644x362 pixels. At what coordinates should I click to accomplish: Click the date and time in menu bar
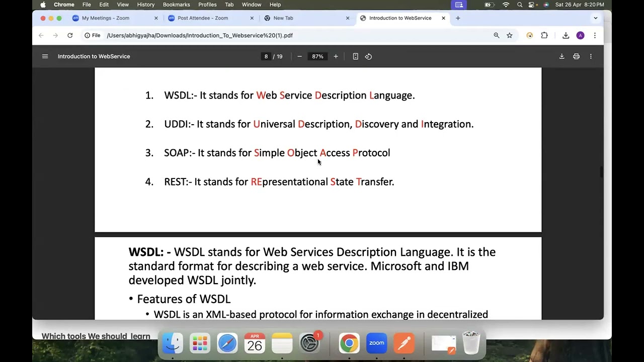point(580,5)
